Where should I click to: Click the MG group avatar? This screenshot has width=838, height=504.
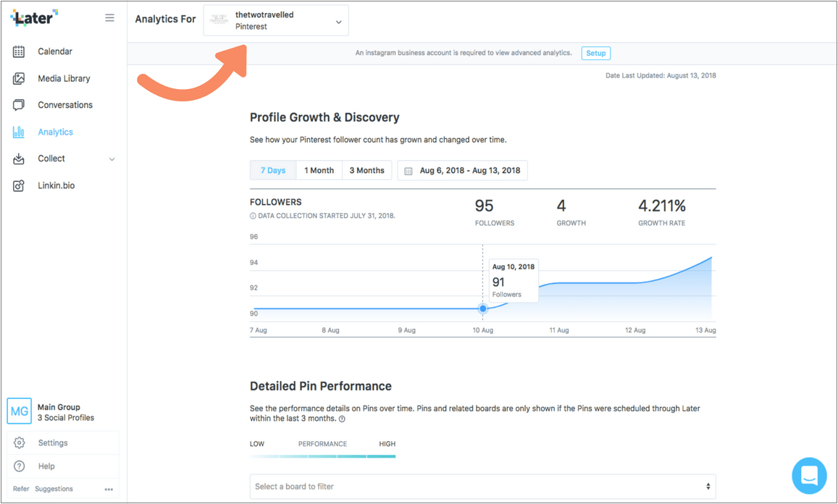coord(20,411)
